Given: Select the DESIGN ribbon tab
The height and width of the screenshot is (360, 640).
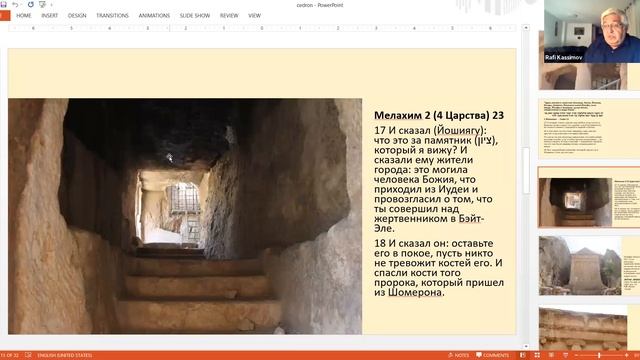Looking at the screenshot, I should tap(77, 16).
